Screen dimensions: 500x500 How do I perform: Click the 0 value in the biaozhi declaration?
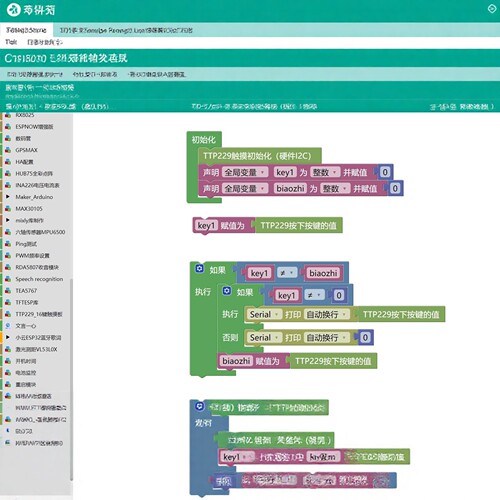(395, 189)
